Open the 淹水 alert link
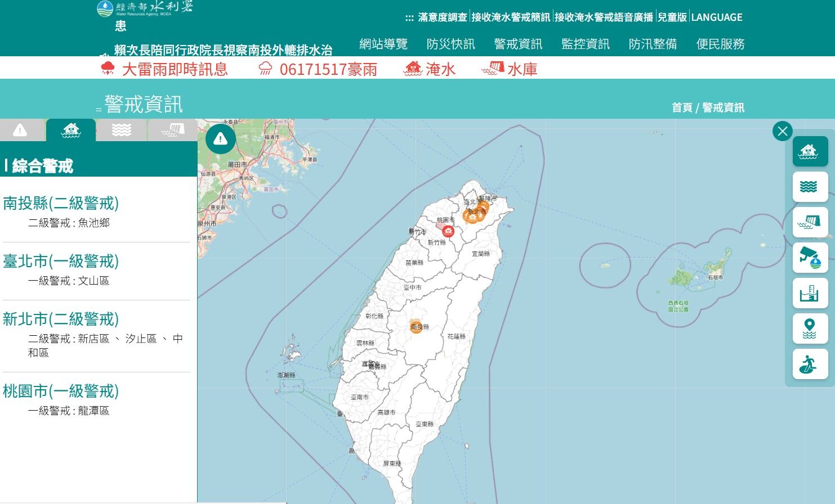This screenshot has height=504, width=835. point(440,69)
